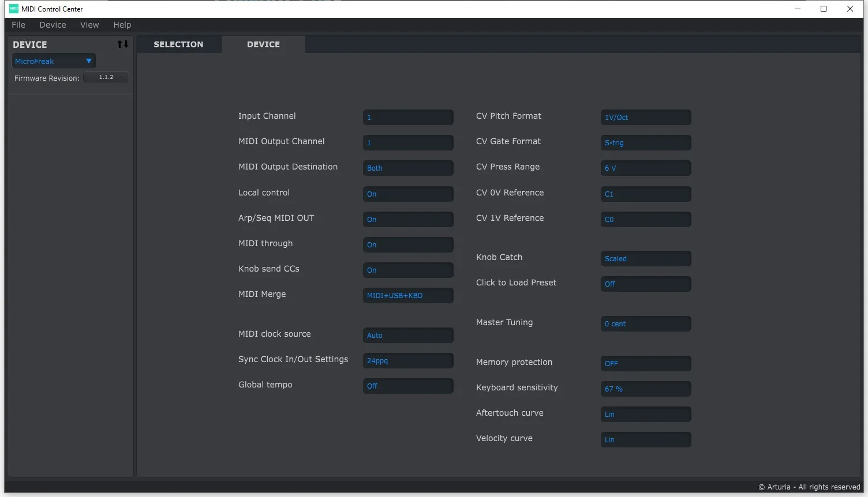This screenshot has height=497, width=868.
Task: Toggle Memory protection OFF field
Action: [646, 363]
